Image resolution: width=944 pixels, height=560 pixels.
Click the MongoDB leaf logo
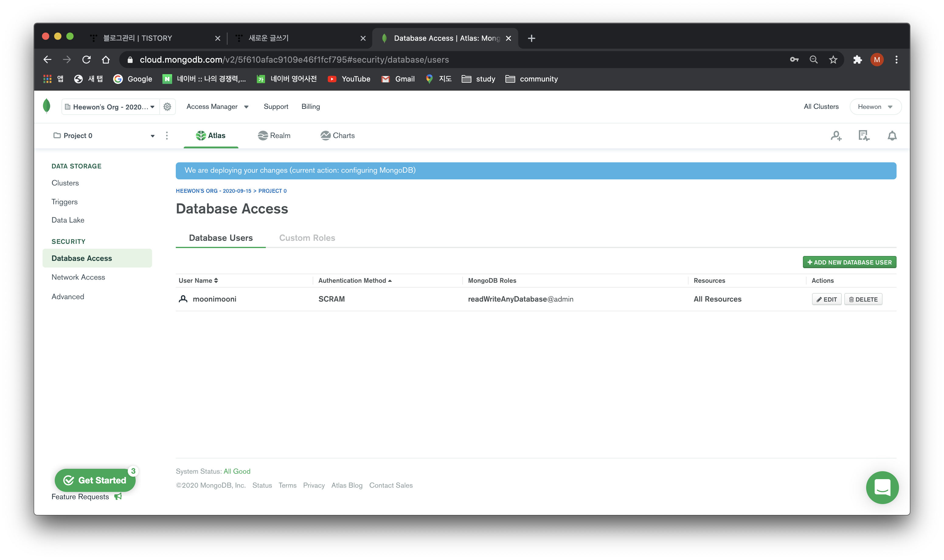[47, 106]
